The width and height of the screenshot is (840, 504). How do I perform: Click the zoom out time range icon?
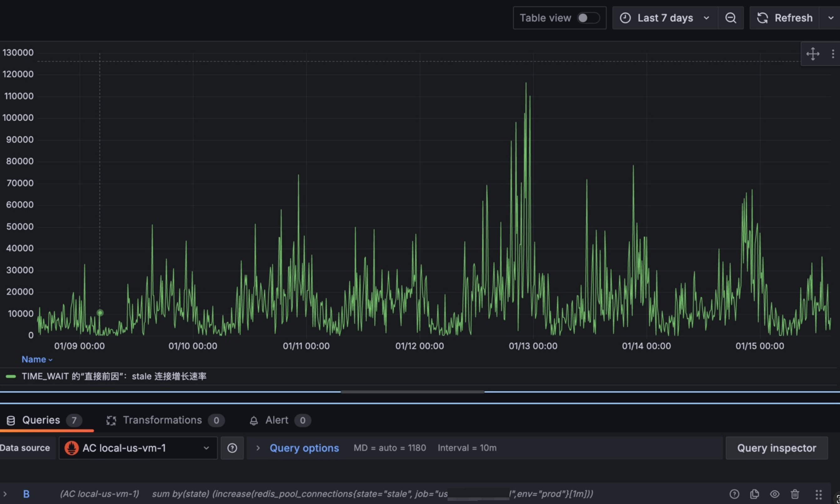730,18
